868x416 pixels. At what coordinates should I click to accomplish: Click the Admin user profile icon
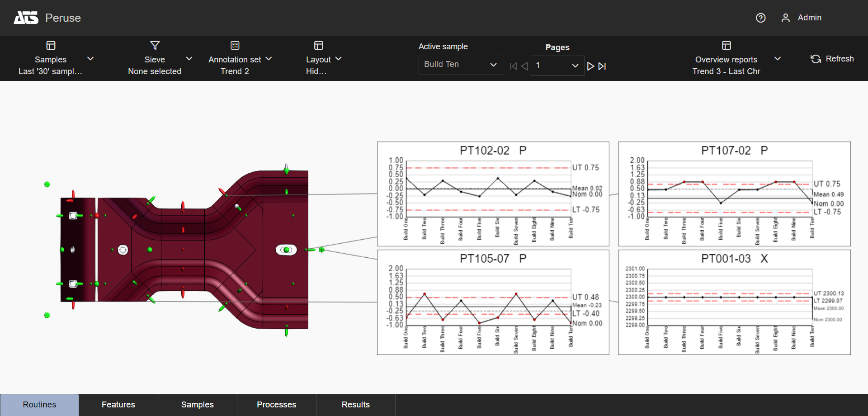[x=785, y=18]
